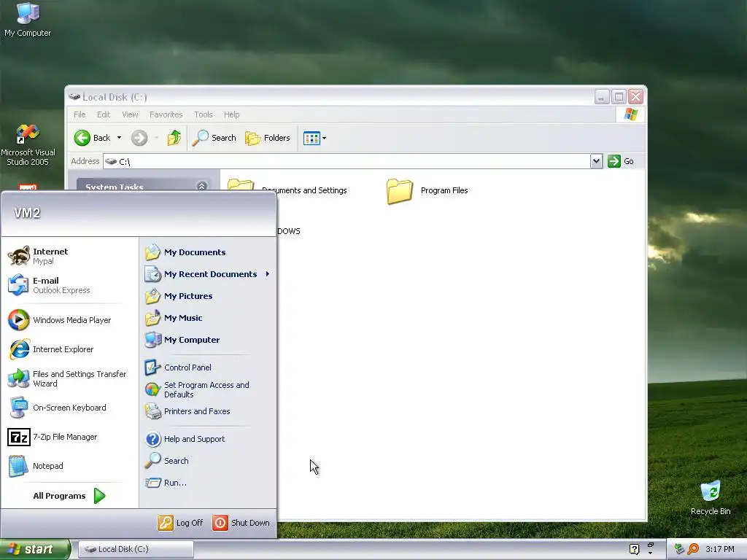Click Shut Down in Start menu
Viewport: 747px width, 560px height.
tap(241, 522)
